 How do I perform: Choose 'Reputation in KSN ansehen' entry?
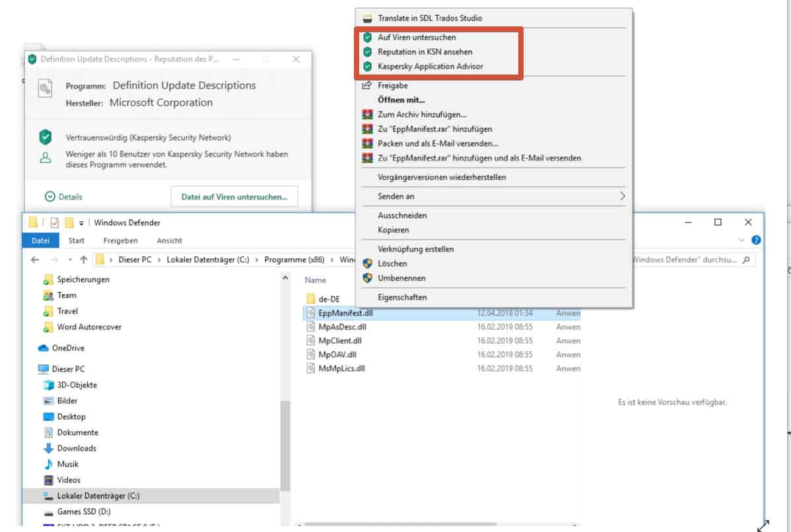[425, 52]
